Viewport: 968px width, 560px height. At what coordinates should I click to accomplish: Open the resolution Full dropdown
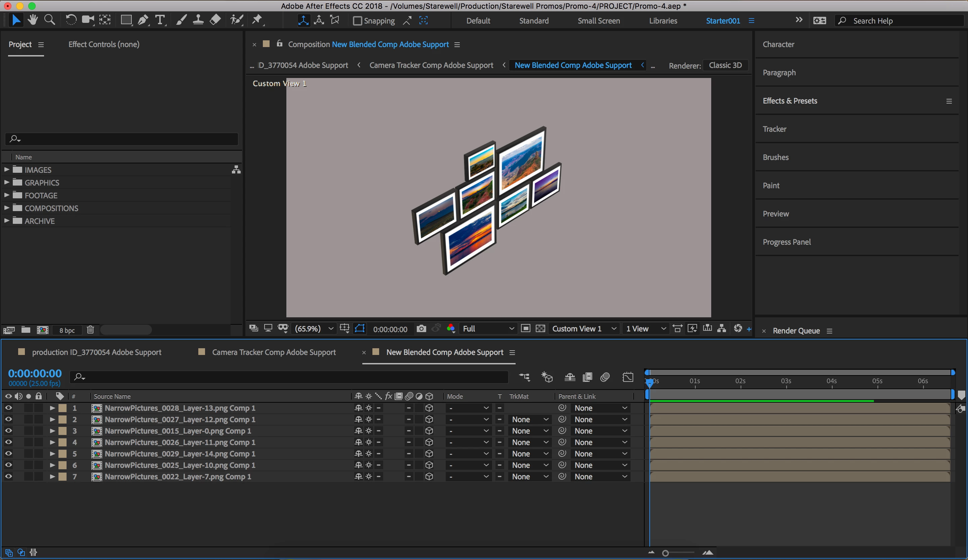coord(488,329)
